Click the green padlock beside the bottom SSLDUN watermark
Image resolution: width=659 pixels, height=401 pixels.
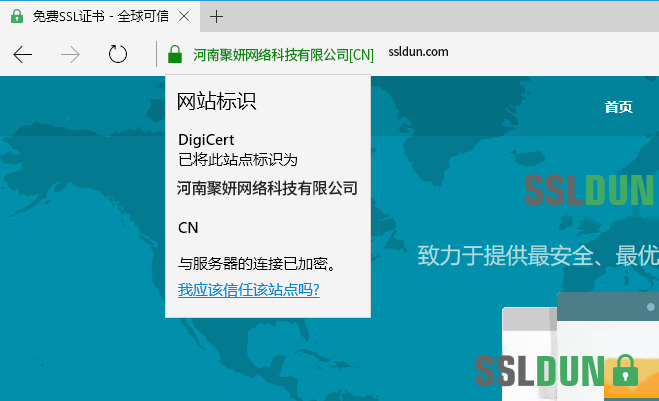pos(625,369)
